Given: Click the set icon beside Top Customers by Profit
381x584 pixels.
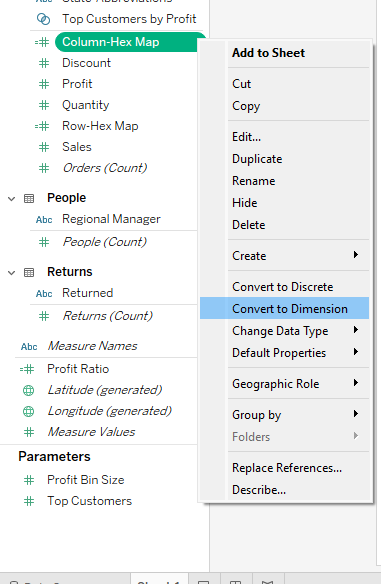Looking at the screenshot, I should click(x=43, y=19).
